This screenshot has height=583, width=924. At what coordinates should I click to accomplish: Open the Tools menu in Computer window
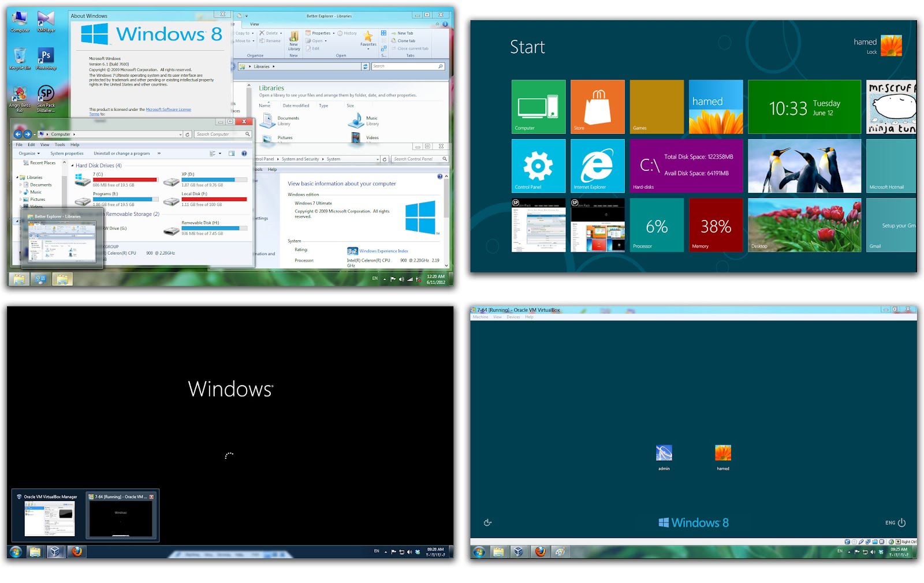[60, 144]
